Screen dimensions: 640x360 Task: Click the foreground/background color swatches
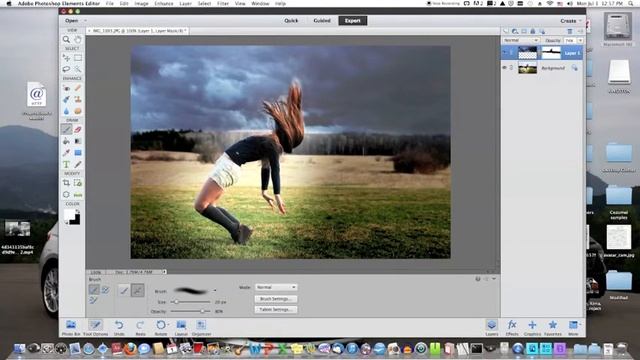tap(72, 217)
